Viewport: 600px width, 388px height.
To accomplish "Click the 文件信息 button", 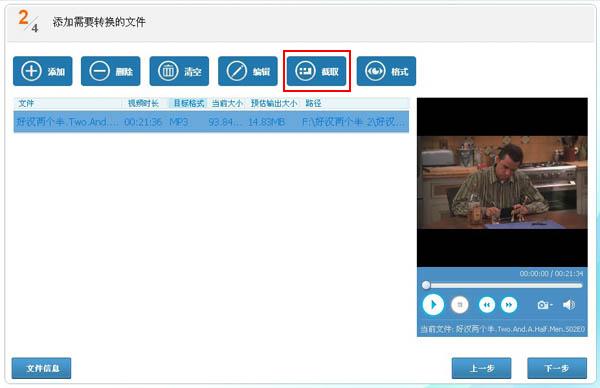I will click(x=41, y=368).
